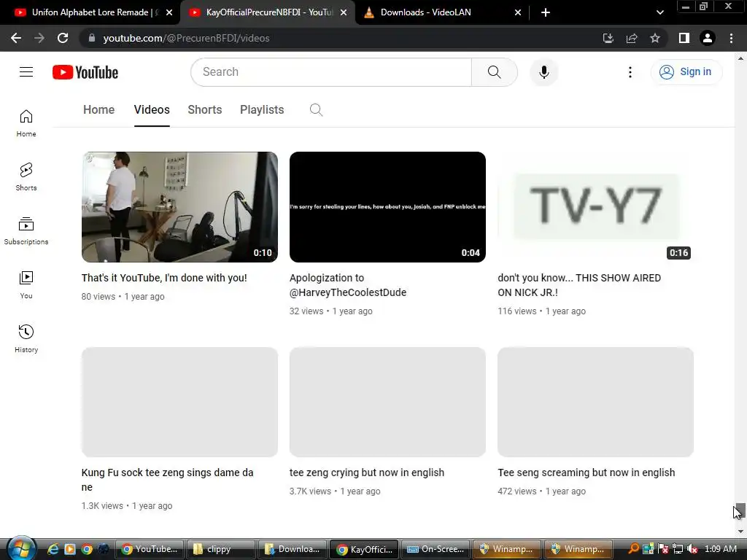The width and height of the screenshot is (747, 560).
Task: Click the install app icon in address bar
Action: click(608, 38)
